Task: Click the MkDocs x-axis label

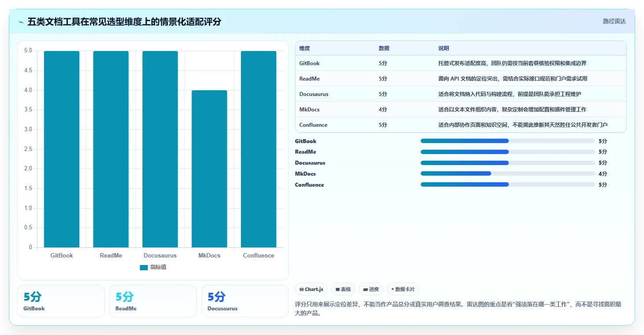Action: [x=209, y=255]
